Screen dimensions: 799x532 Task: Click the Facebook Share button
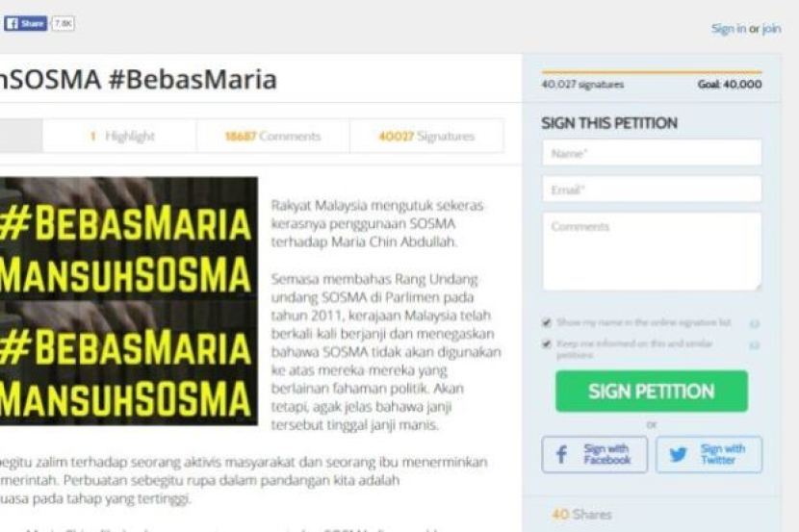25,23
